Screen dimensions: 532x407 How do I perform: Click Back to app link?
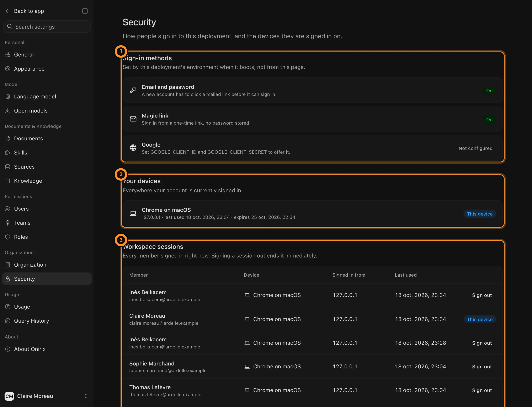pos(29,11)
